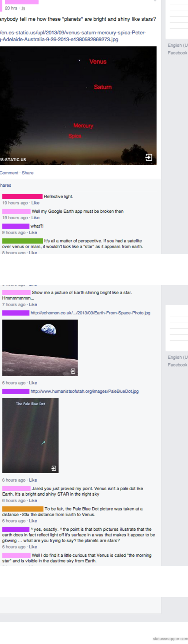This screenshot has width=188, height=644.
Task: Open the Earth-from-space photo's expand icon
Action: point(73,371)
